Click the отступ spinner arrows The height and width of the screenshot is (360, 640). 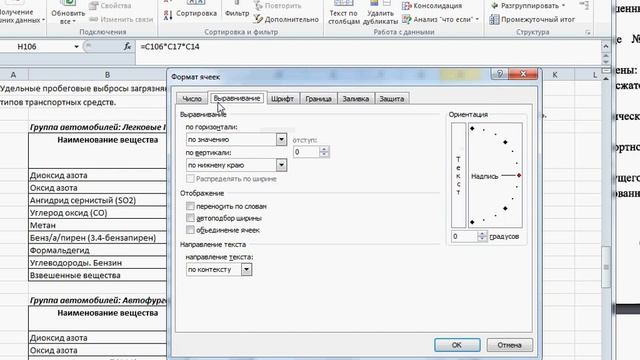(x=324, y=152)
